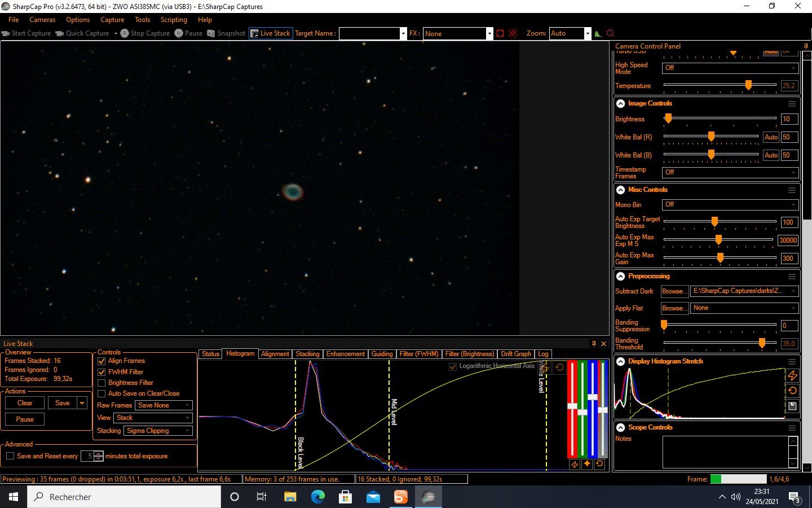
Task: Clear the live stack
Action: pos(25,403)
